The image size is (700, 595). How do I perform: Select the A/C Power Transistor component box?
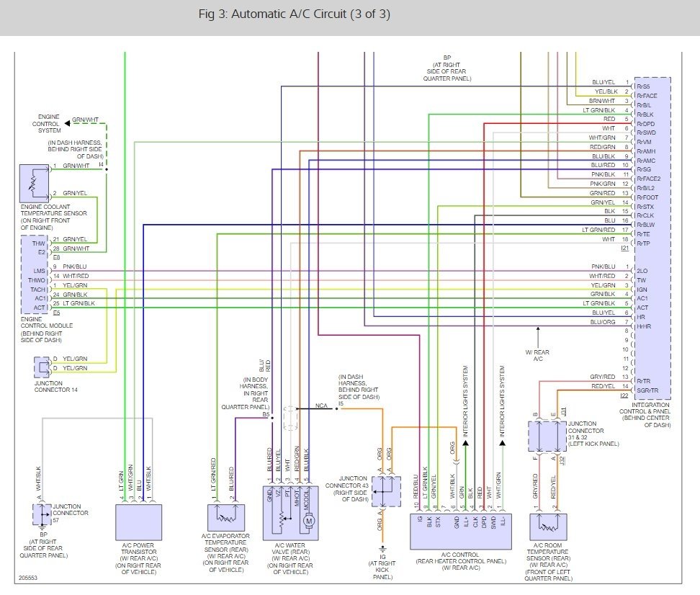tap(138, 522)
